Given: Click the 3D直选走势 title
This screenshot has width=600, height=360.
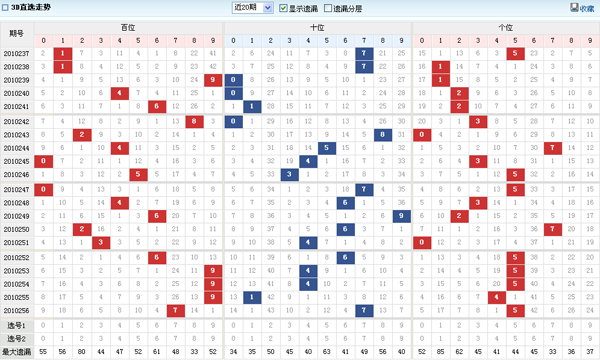Looking at the screenshot, I should click(x=31, y=7).
